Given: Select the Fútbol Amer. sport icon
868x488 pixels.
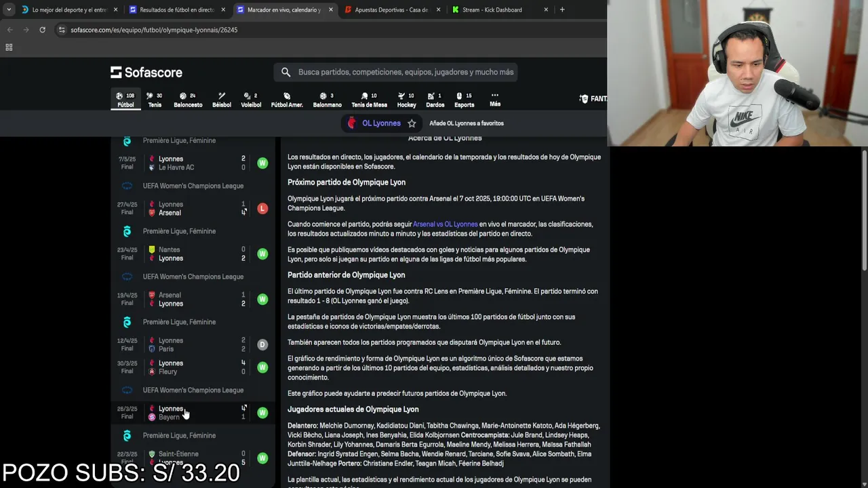Looking at the screenshot, I should point(287,100).
